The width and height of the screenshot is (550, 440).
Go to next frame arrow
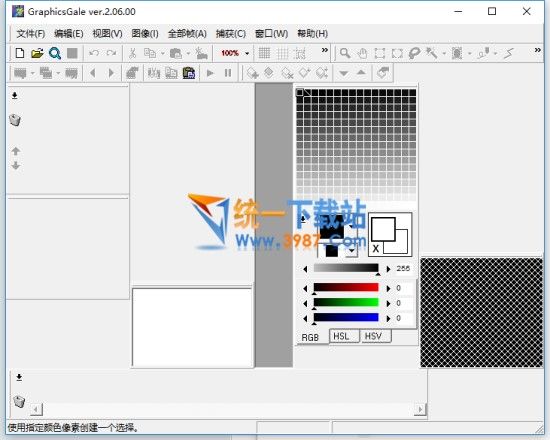[111, 73]
